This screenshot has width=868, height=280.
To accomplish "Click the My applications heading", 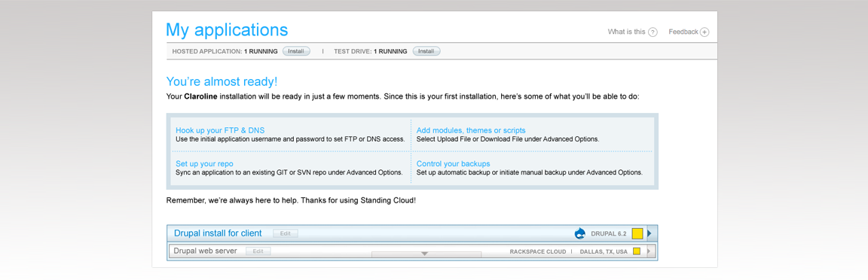I will (x=227, y=30).
